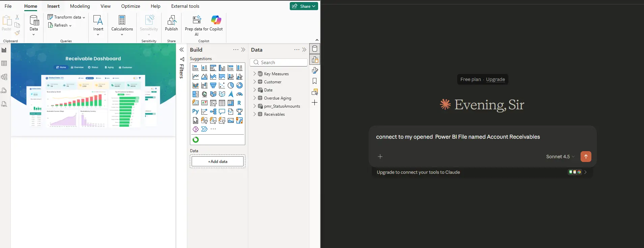Insert a Python visual
This screenshot has width=644, height=248.
coord(196,111)
